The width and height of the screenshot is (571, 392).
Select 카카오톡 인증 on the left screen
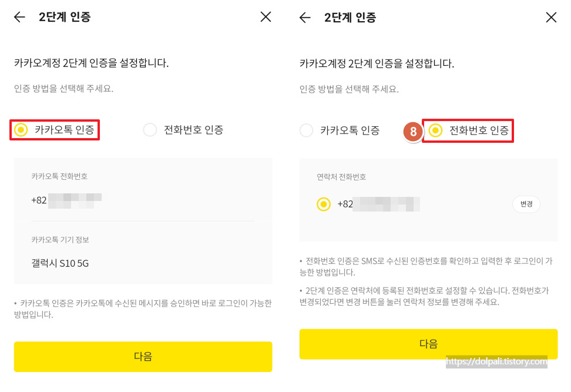(55, 130)
